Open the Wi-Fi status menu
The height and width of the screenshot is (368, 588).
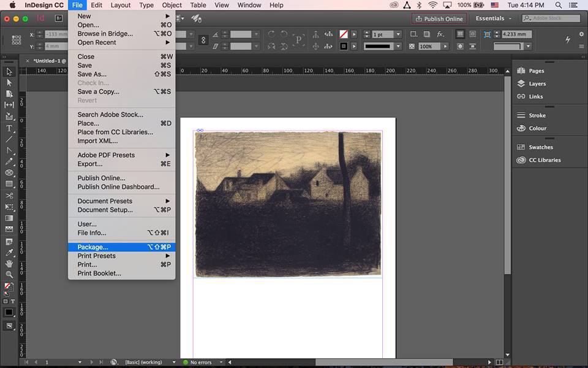pyautogui.click(x=433, y=6)
